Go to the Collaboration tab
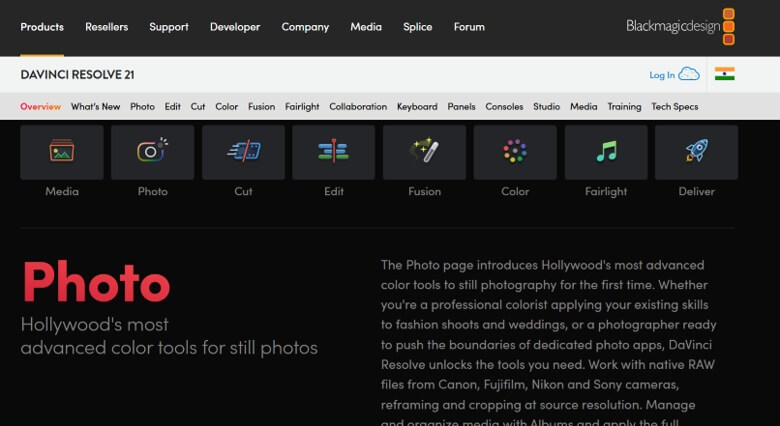The image size is (780, 426). pos(358,106)
